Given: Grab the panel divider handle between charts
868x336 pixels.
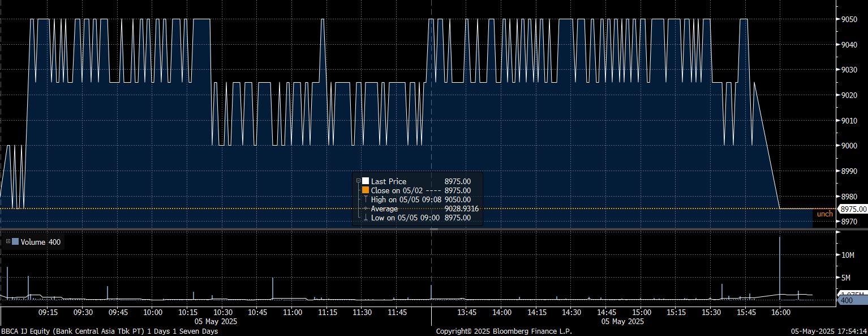Looking at the screenshot, I should [434, 229].
